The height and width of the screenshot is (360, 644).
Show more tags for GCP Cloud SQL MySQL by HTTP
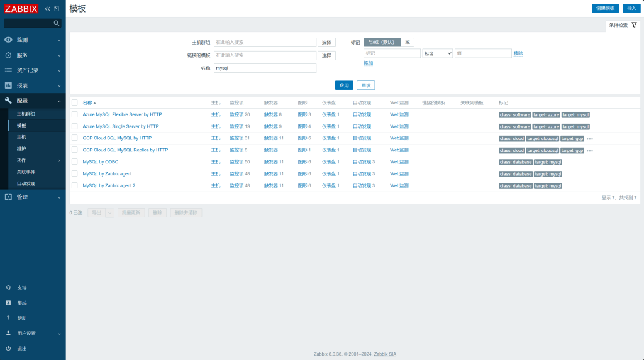[590, 139]
